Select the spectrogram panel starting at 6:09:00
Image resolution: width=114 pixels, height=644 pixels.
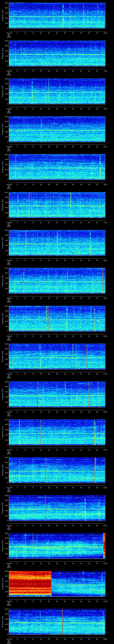(57, 318)
